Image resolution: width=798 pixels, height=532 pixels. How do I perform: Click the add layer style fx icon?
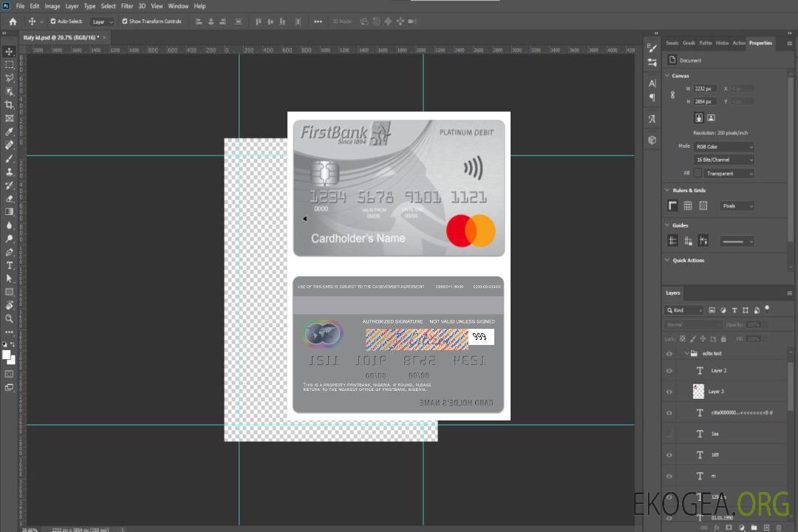click(x=717, y=528)
